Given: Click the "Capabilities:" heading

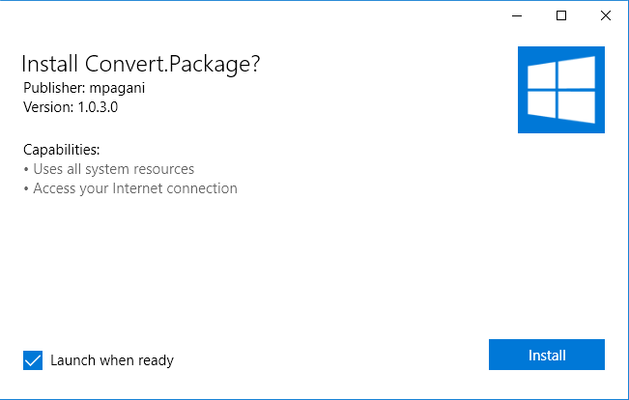Looking at the screenshot, I should 61,150.
